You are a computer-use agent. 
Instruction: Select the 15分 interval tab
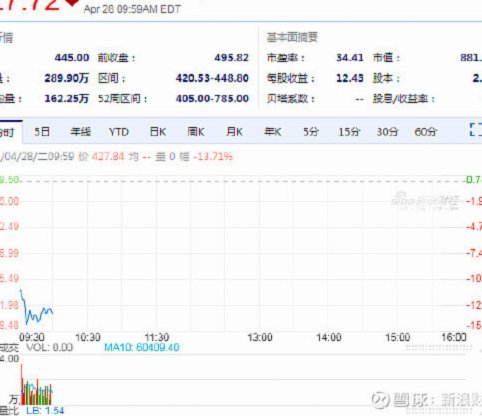(x=349, y=132)
